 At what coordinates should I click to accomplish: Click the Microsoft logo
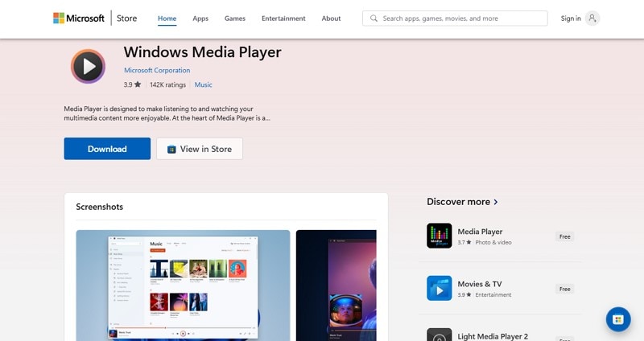click(x=79, y=18)
